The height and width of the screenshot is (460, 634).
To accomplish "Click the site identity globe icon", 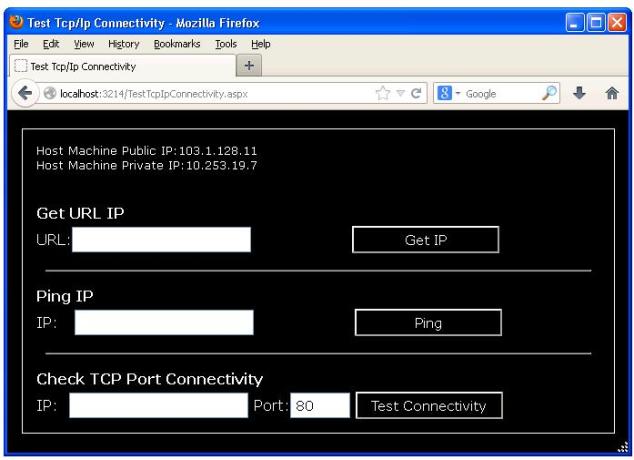I will click(50, 93).
